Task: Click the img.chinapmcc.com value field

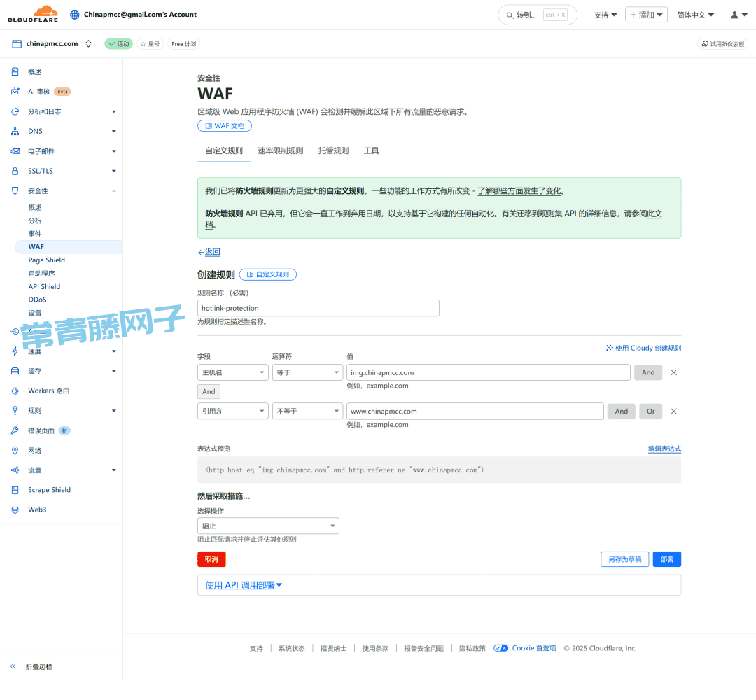Action: pyautogui.click(x=489, y=372)
